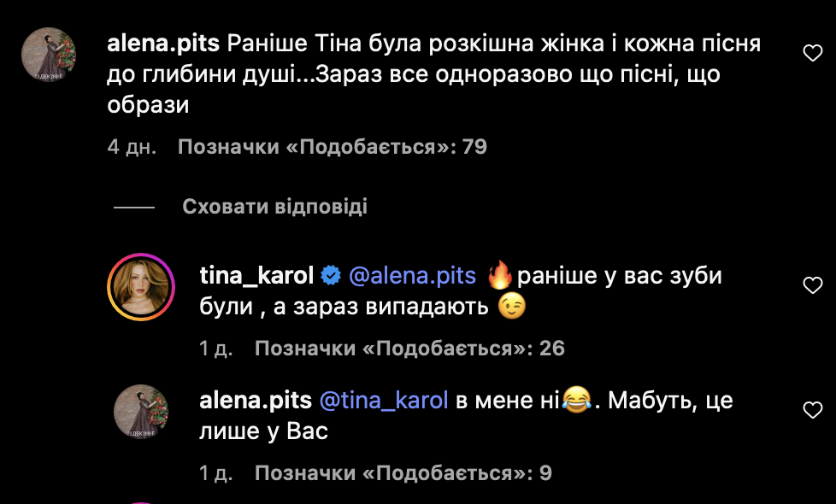Click the verified badge next to tina_karol
The height and width of the screenshot is (504, 836).
tap(331, 275)
